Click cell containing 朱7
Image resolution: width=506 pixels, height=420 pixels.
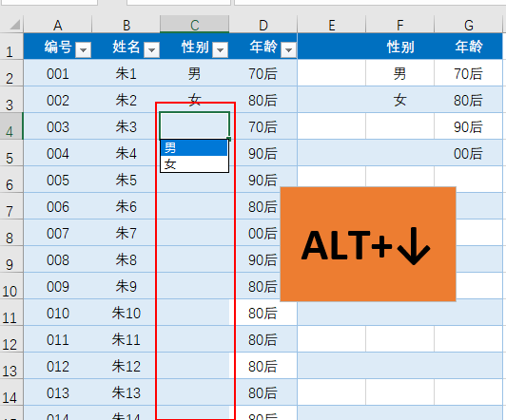point(126,233)
